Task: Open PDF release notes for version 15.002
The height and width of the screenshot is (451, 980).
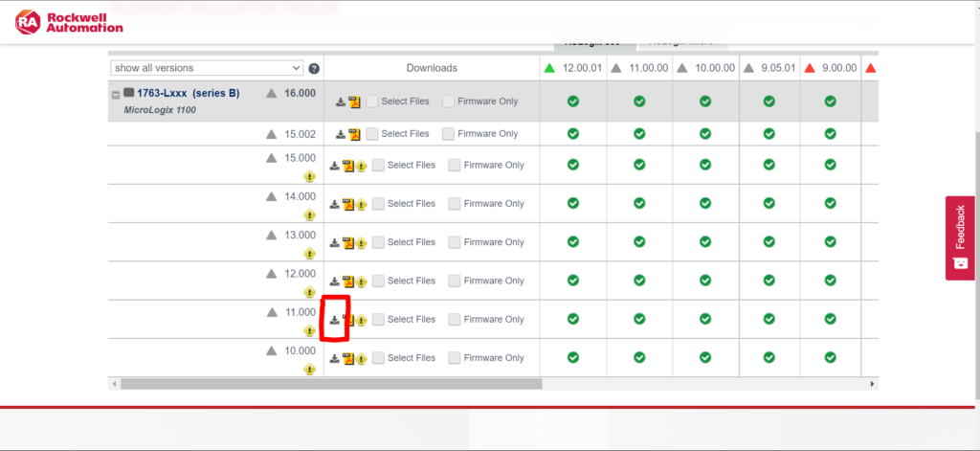Action: point(355,134)
